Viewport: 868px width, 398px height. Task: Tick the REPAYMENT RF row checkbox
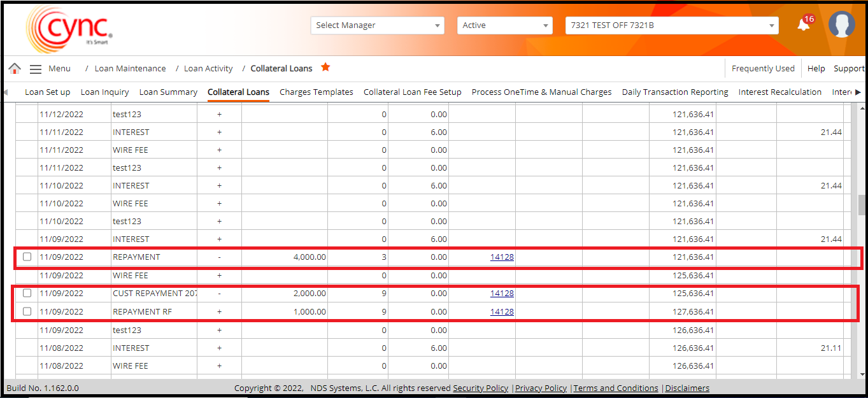27,311
